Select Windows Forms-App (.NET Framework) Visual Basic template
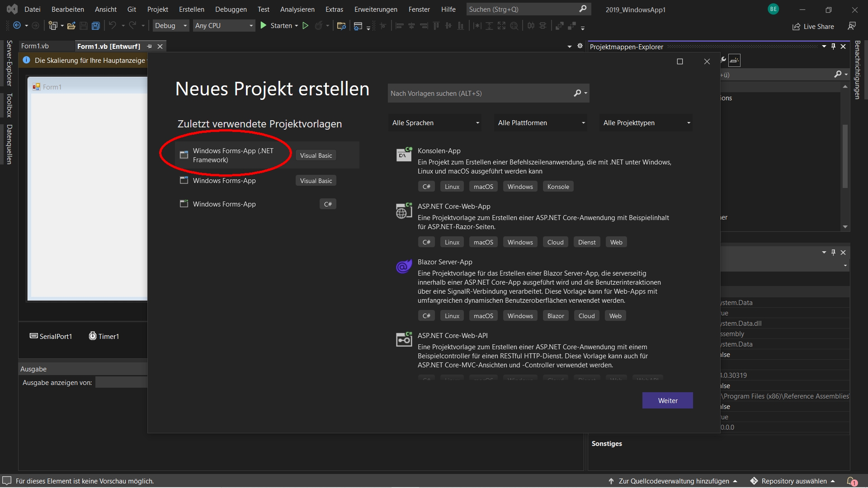The height and width of the screenshot is (488, 868). [267, 155]
